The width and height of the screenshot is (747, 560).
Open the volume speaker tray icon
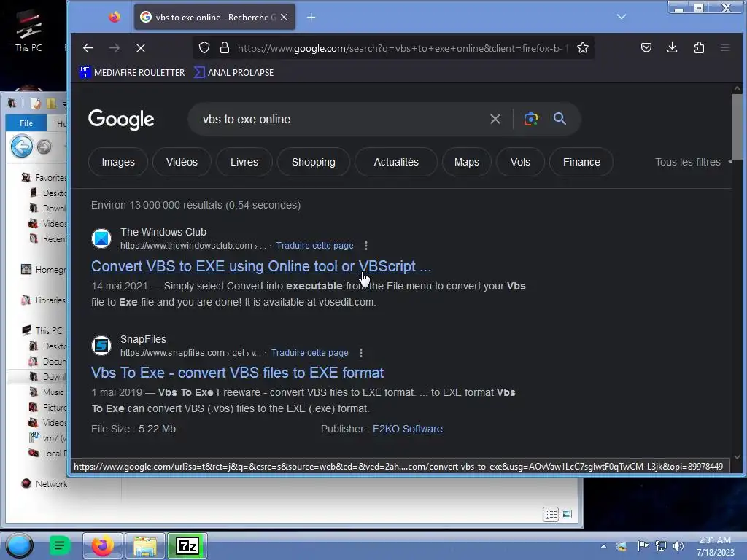tap(678, 546)
